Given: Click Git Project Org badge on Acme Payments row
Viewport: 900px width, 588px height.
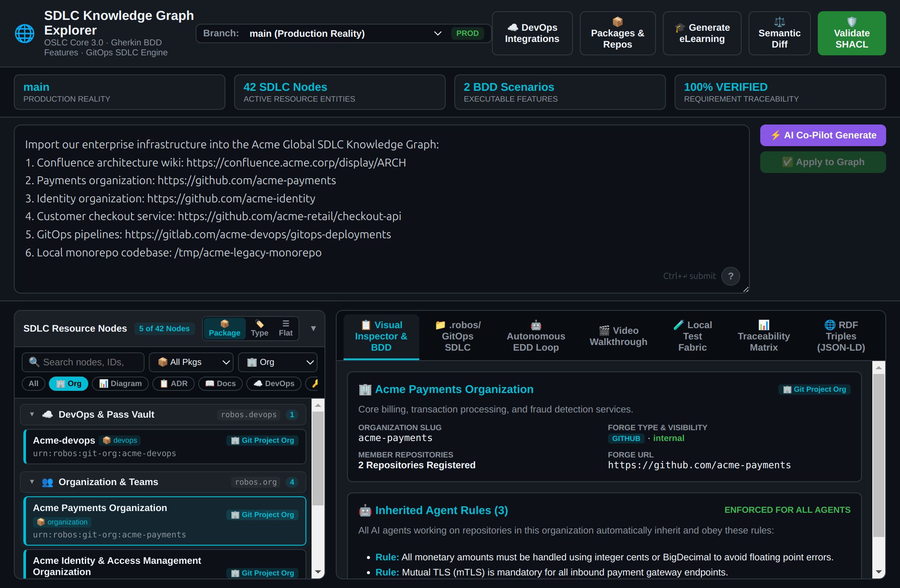Looking at the screenshot, I should 262,514.
